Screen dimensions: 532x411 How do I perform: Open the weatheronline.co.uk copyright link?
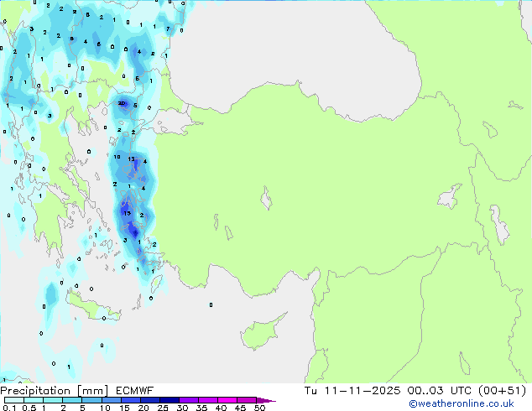[x=462, y=403]
